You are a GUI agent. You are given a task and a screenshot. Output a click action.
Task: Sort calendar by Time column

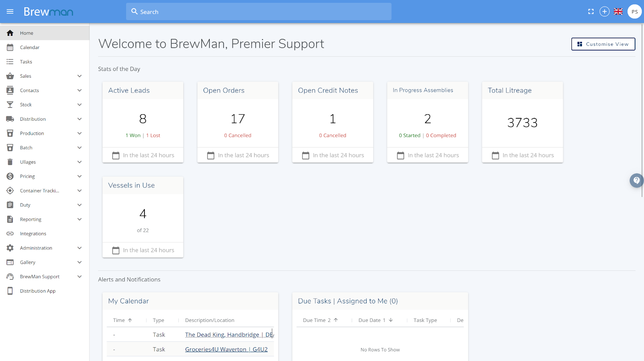122,320
